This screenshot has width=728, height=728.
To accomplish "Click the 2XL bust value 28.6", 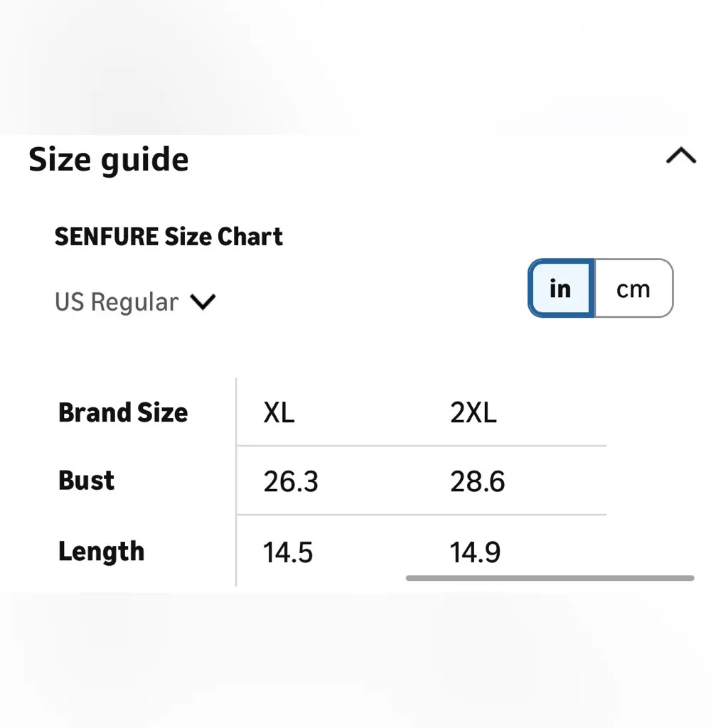I will (x=477, y=482).
